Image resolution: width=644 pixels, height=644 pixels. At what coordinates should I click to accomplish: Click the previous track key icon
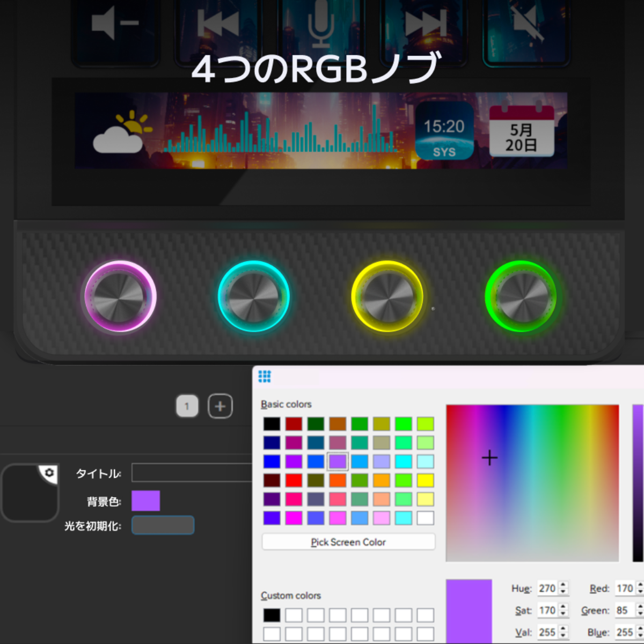coord(218,24)
